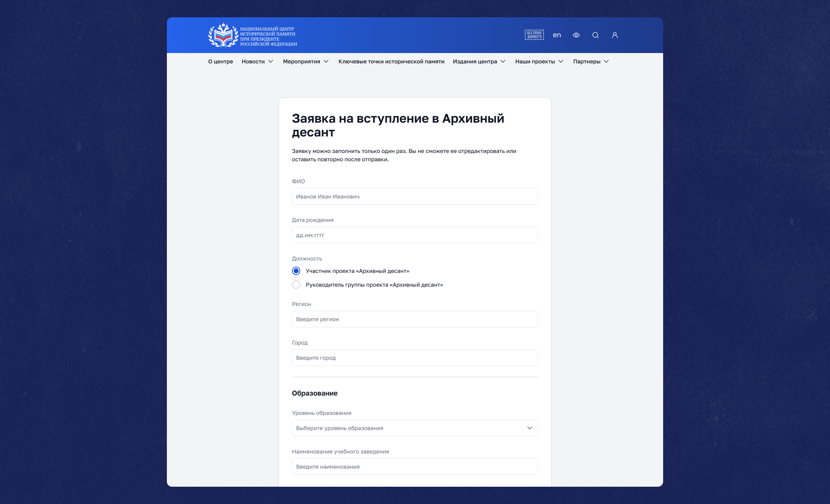Open the Партнеры navigation menu
Viewport: 830px width, 504px height.
(x=591, y=61)
